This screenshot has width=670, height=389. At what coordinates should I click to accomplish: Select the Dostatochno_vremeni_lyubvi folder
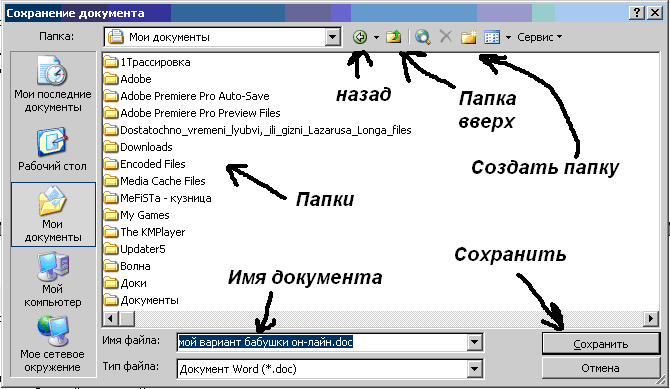[x=258, y=130]
